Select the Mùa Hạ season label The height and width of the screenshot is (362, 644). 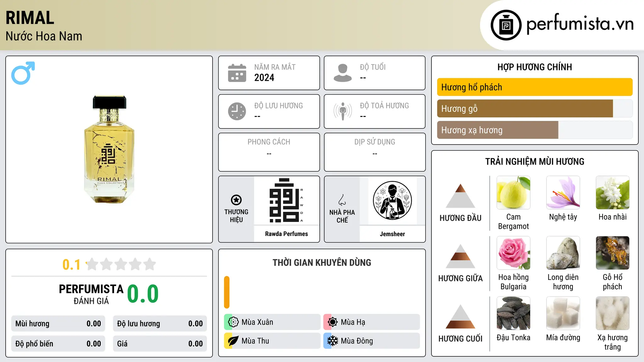[x=353, y=322]
